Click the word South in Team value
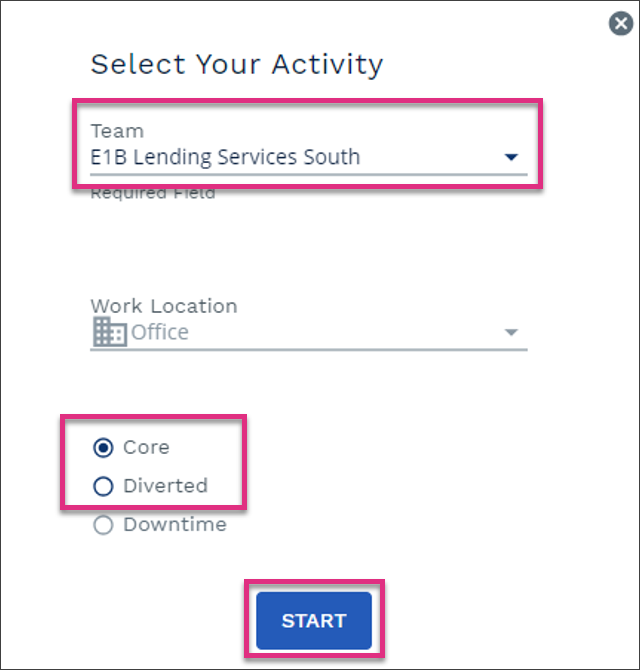 pyautogui.click(x=332, y=157)
